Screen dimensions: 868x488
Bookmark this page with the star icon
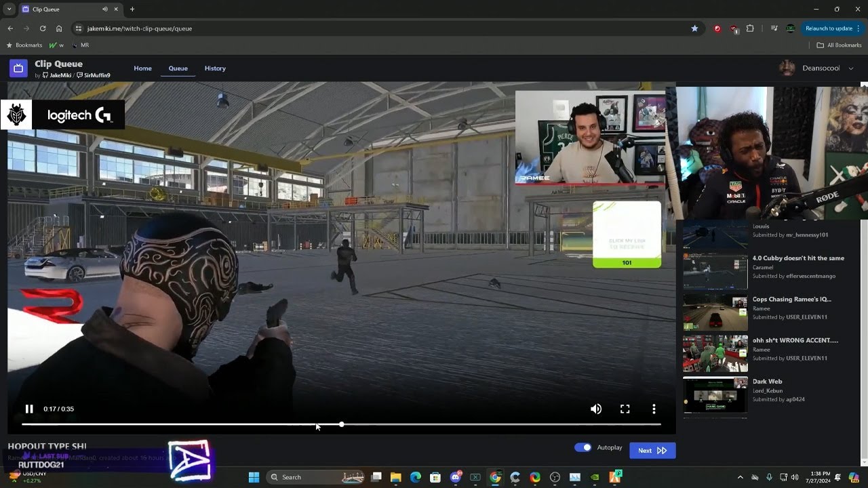[694, 28]
